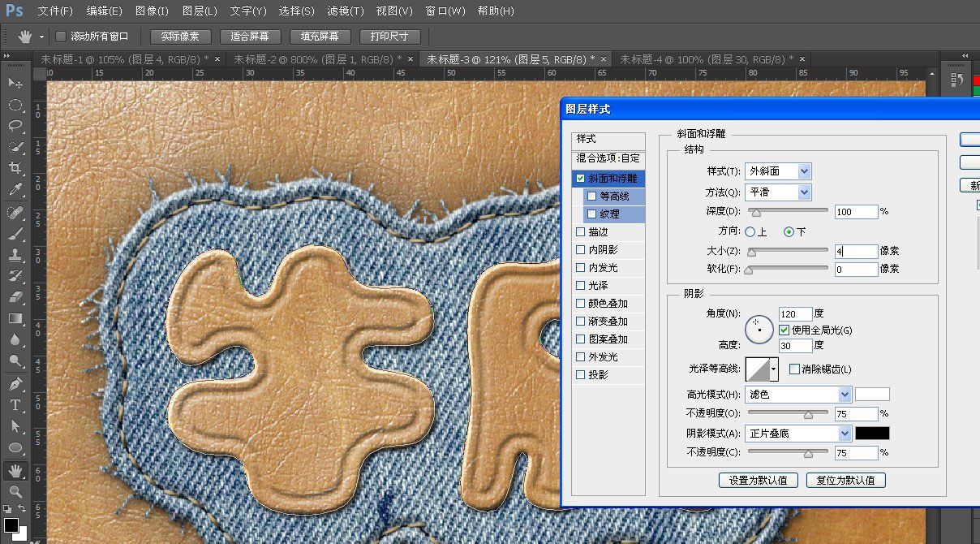Screen dimensions: 980x544
Task: Select the Elliptical Marquee tool
Action: (x=15, y=105)
